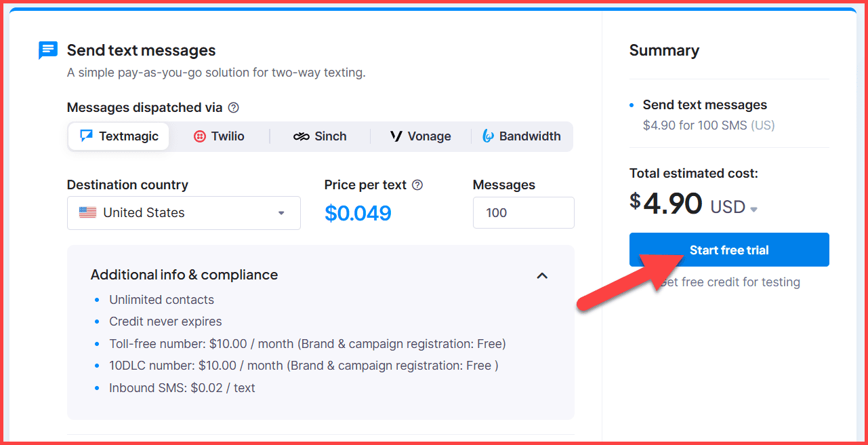Select the Send text messages summary line item
Image resolution: width=868 pixels, height=445 pixels.
(705, 104)
